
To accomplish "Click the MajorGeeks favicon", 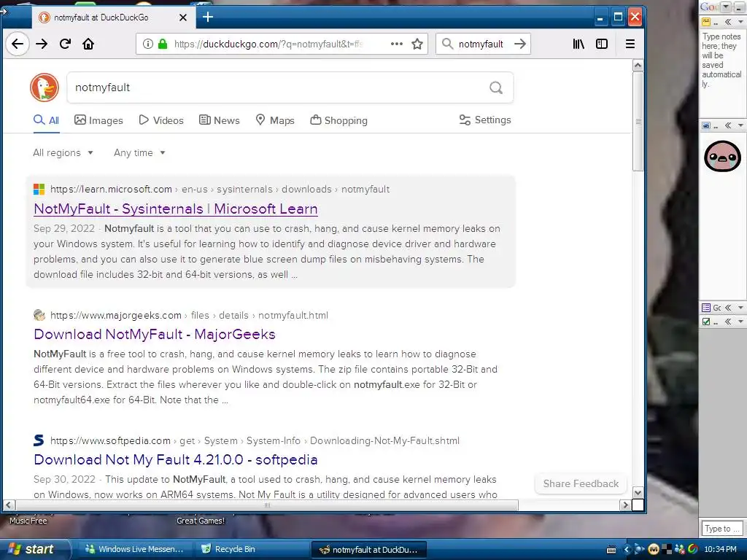I will 39,315.
